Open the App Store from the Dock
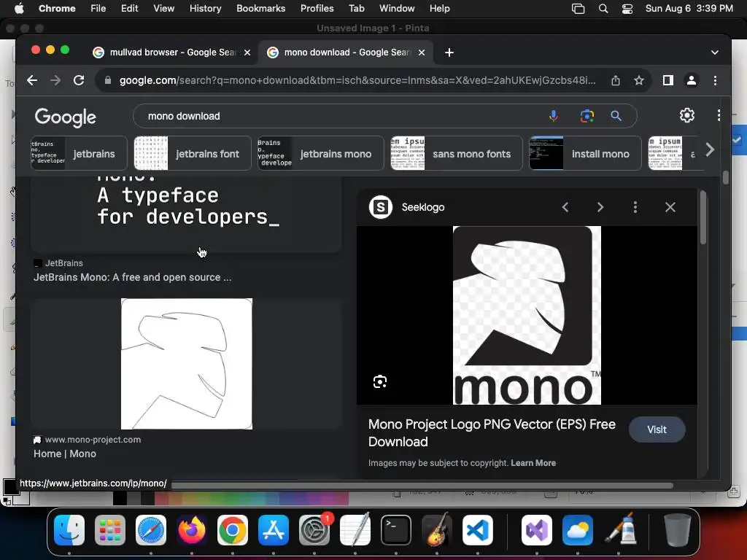Screen dimensions: 747x560 (274, 529)
